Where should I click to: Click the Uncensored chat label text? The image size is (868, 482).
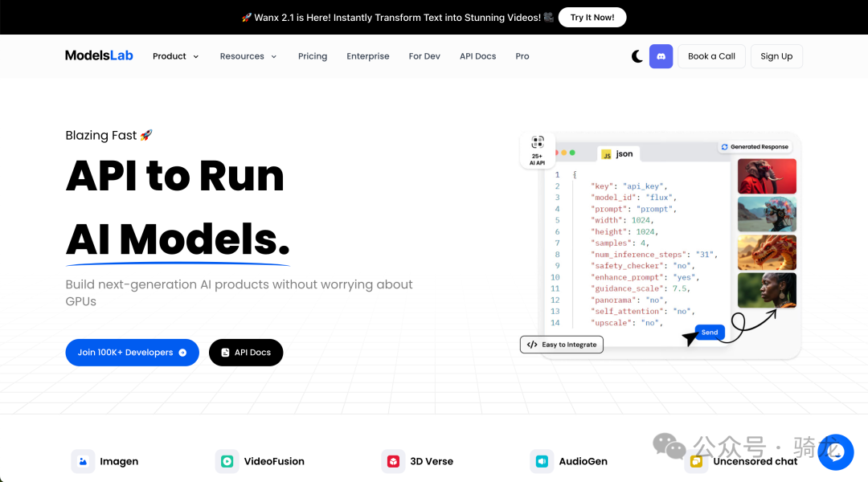pyautogui.click(x=755, y=462)
